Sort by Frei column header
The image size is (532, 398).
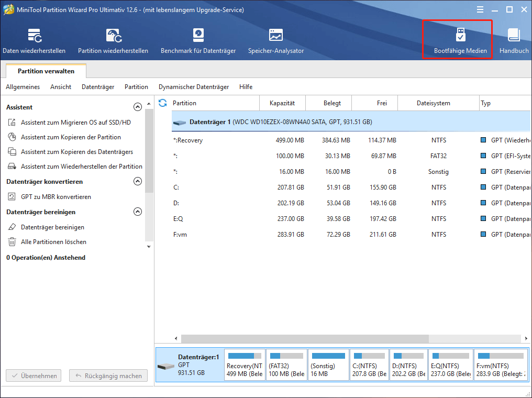(x=374, y=103)
